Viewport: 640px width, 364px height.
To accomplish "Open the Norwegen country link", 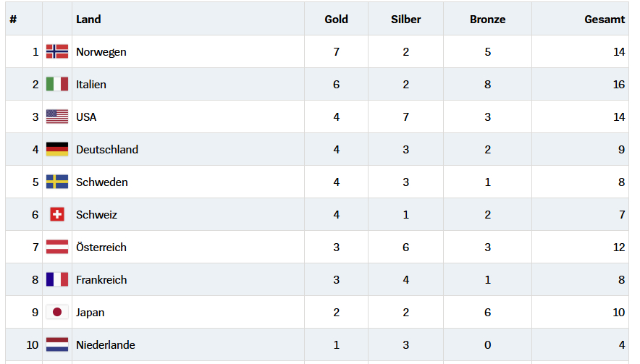I will tap(101, 52).
